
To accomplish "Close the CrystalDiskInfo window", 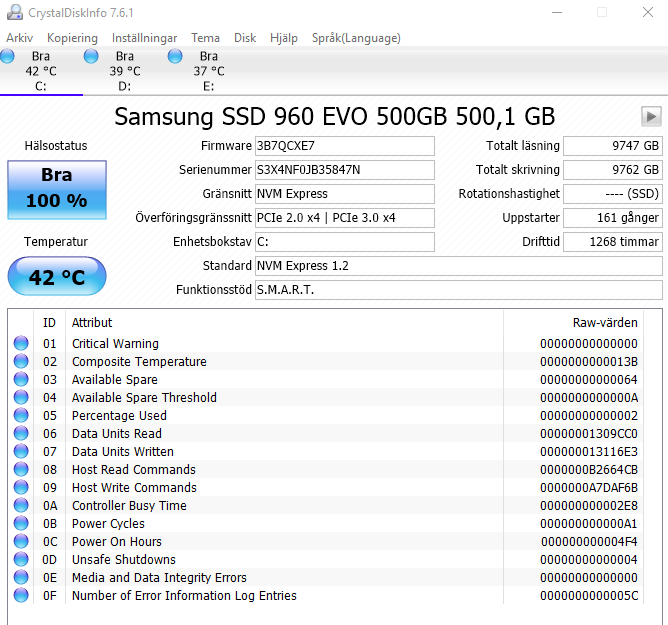I will coord(648,12).
